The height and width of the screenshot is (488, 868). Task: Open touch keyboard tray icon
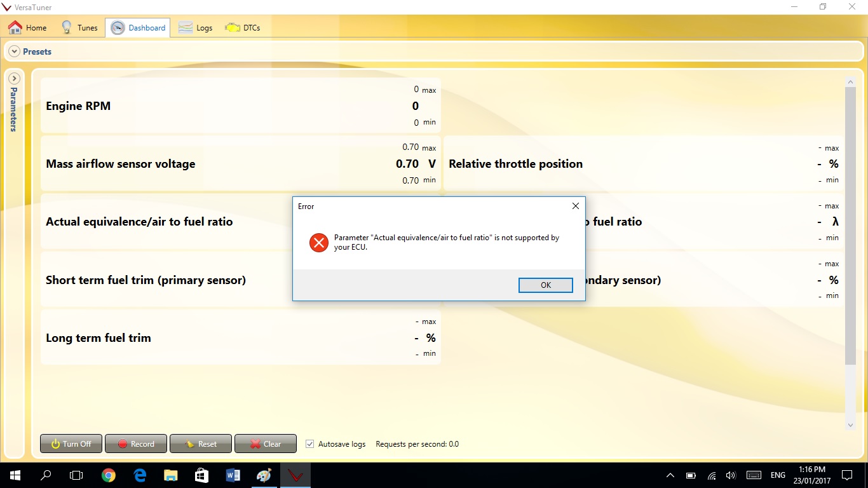(x=754, y=475)
